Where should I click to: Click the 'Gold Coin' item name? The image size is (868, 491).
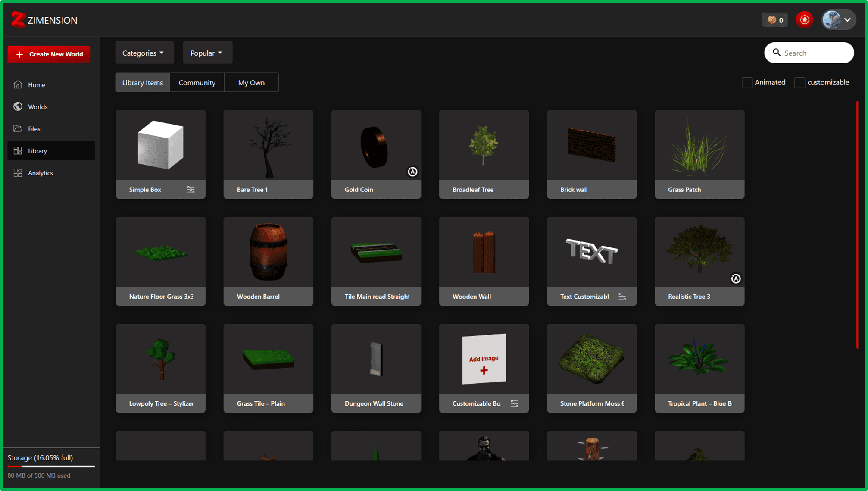tap(359, 190)
